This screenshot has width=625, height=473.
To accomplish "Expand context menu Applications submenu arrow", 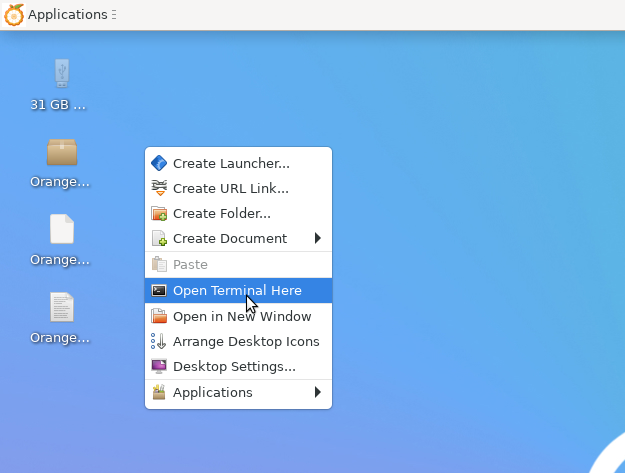I will point(317,392).
